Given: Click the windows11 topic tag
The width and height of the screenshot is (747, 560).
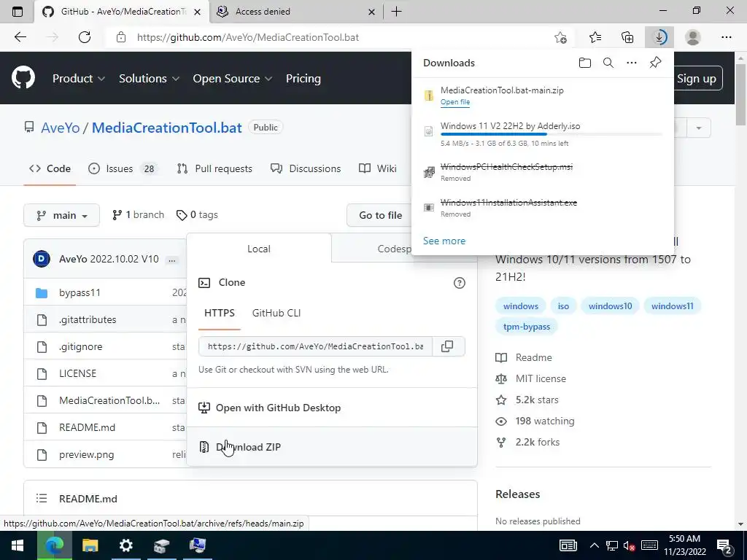Looking at the screenshot, I should [672, 306].
